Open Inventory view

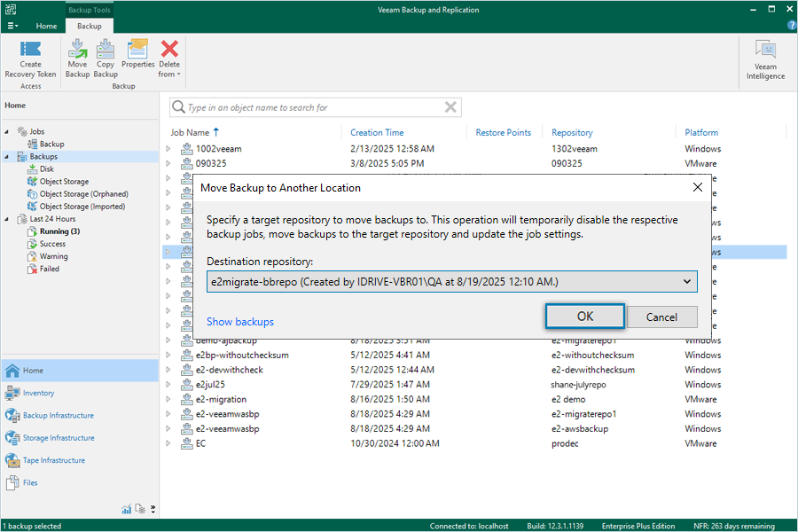tap(80, 393)
